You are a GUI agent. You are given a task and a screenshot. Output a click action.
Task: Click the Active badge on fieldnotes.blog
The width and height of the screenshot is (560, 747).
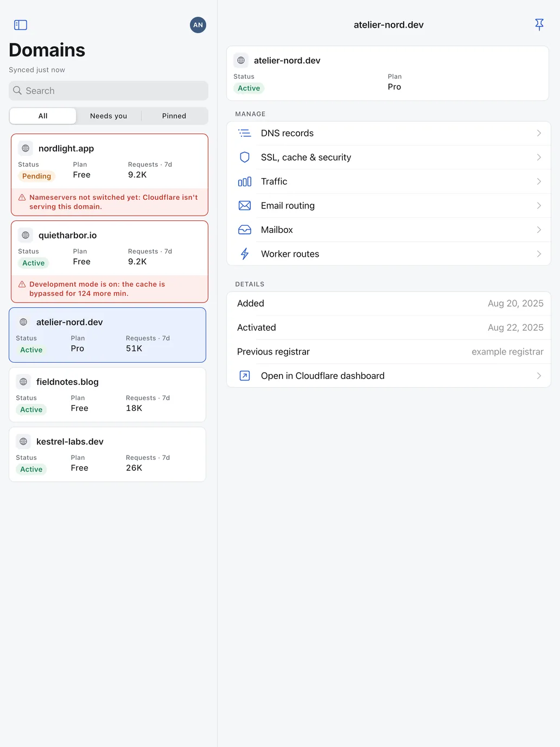31,409
